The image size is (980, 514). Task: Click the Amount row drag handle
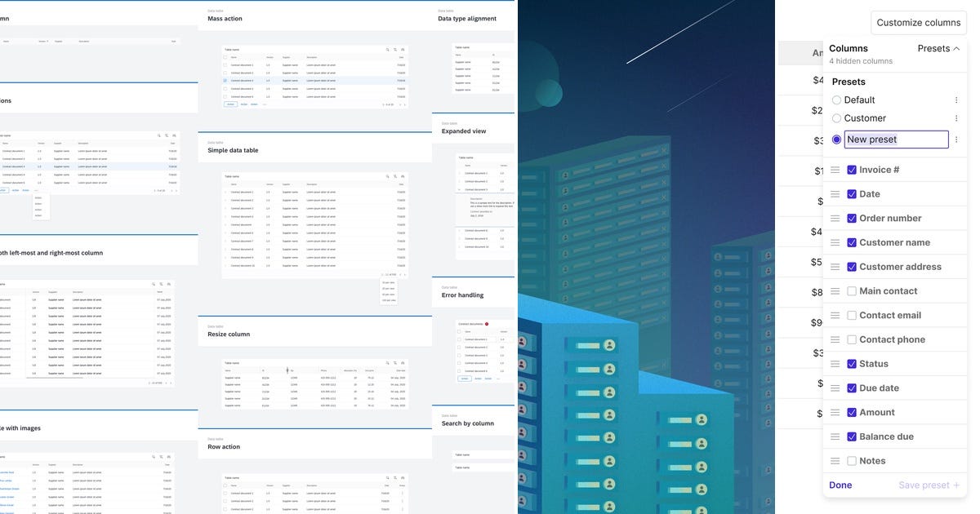coord(835,413)
